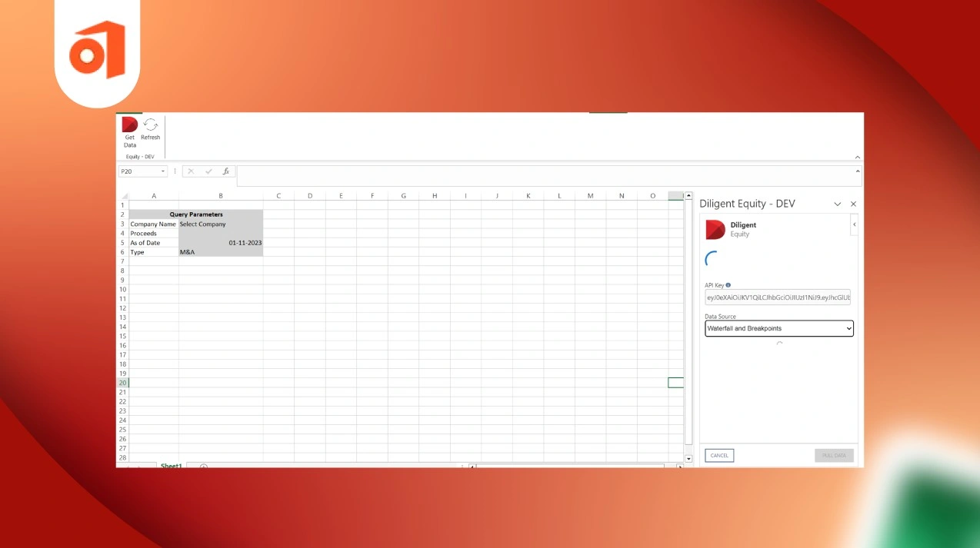
Task: Select column O header
Action: pyautogui.click(x=652, y=196)
